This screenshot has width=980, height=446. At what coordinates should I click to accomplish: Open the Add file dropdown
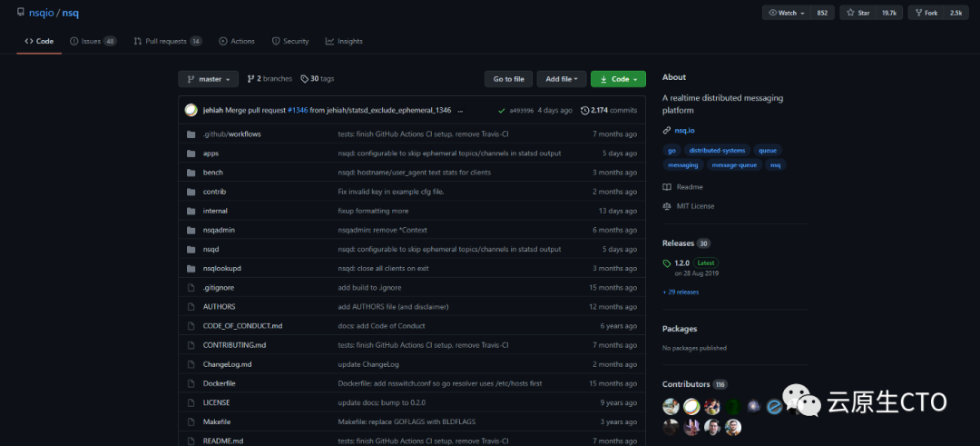(x=562, y=79)
